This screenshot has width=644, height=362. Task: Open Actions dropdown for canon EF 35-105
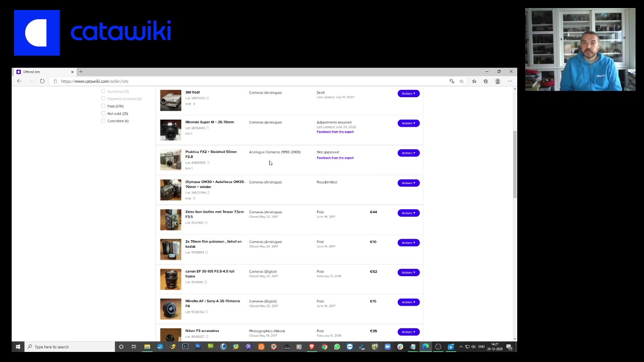click(409, 273)
